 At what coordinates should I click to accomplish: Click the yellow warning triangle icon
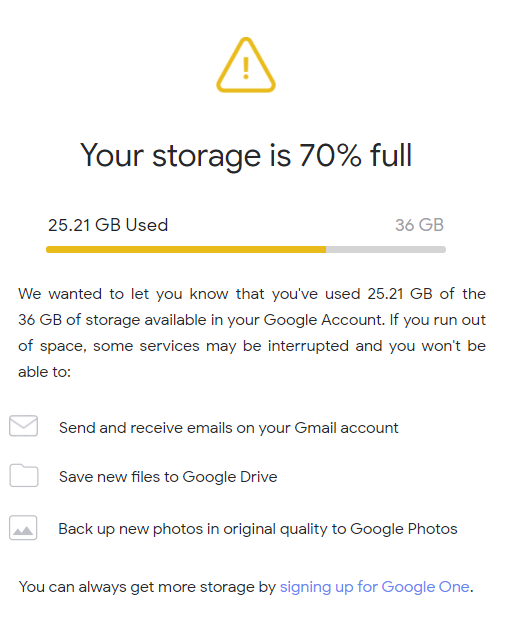coord(246,65)
